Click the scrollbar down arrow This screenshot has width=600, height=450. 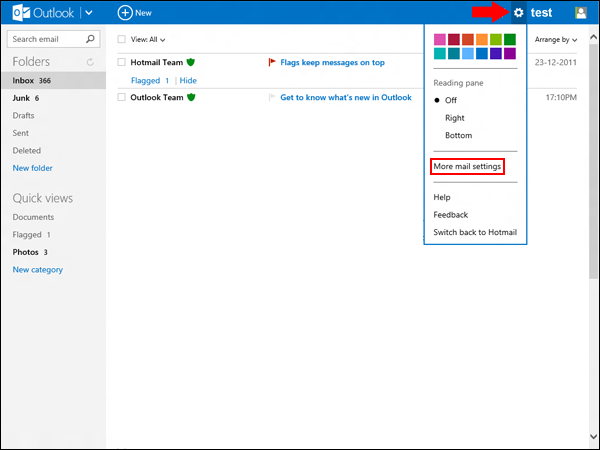(593, 437)
